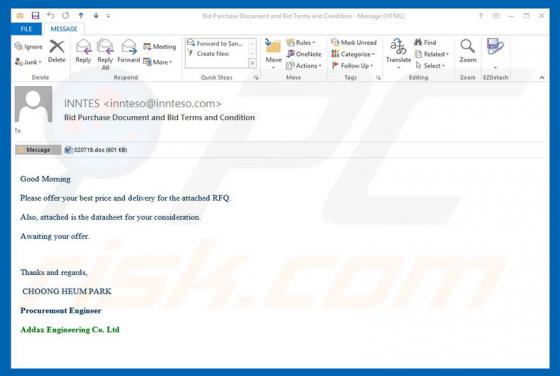The width and height of the screenshot is (560, 376).
Task: Open Categorize color menu
Action: pos(353,54)
